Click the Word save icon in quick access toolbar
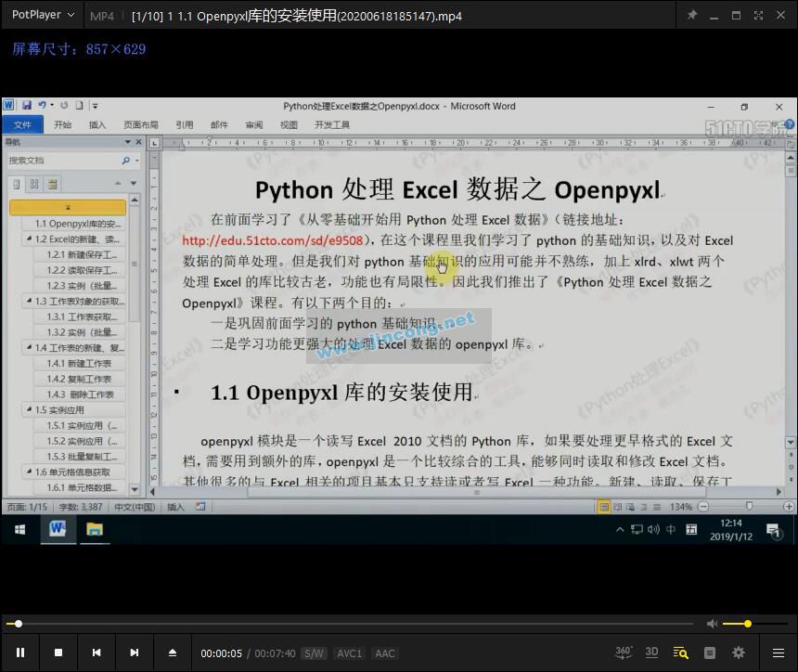Screen dimensions: 798x672 [27, 106]
